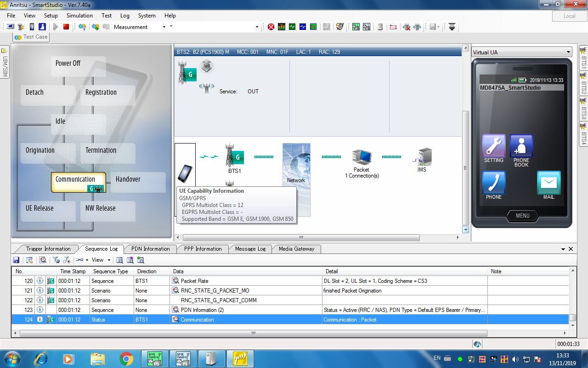This screenshot has width=588, height=368.
Task: Click the Detail column header
Action: [x=406, y=271]
